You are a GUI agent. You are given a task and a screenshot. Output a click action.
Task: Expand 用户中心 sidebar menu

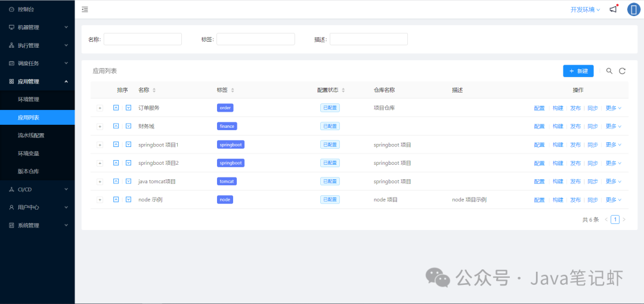38,207
